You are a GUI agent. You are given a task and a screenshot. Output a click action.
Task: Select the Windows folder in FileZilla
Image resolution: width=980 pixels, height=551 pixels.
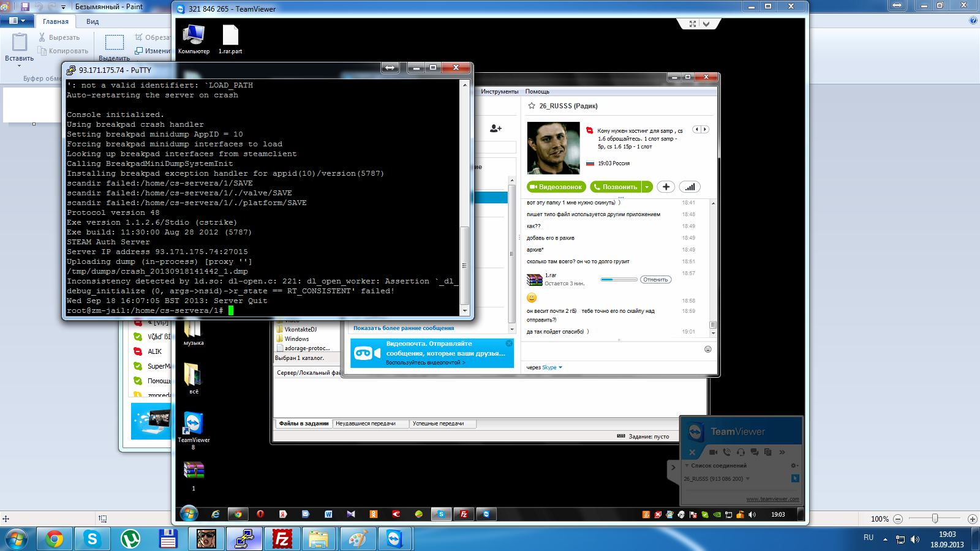296,339
